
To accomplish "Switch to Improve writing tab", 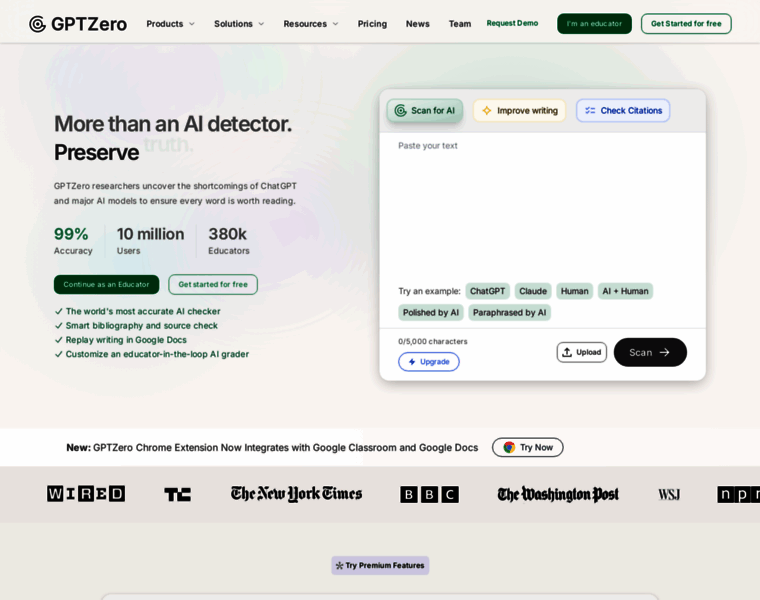I will coord(519,111).
